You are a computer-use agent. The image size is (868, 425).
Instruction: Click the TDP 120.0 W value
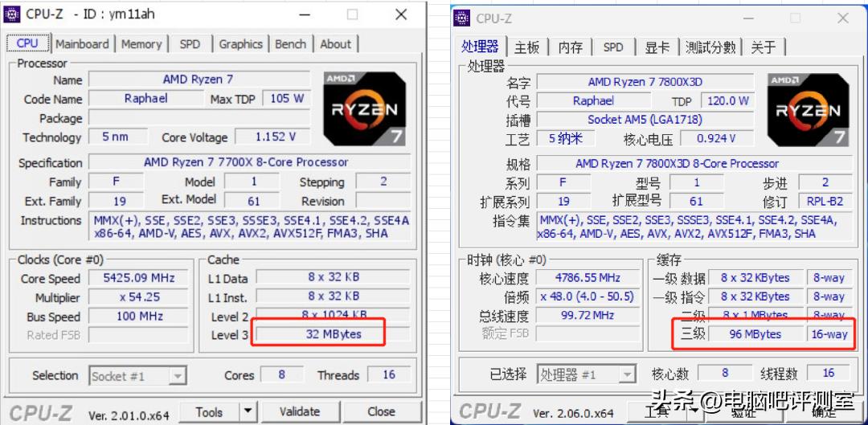pyautogui.click(x=727, y=100)
